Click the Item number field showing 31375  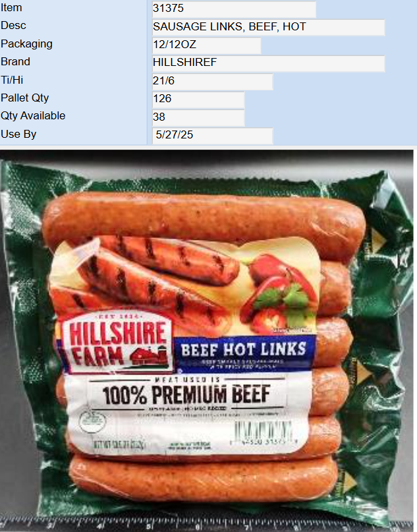coord(234,9)
